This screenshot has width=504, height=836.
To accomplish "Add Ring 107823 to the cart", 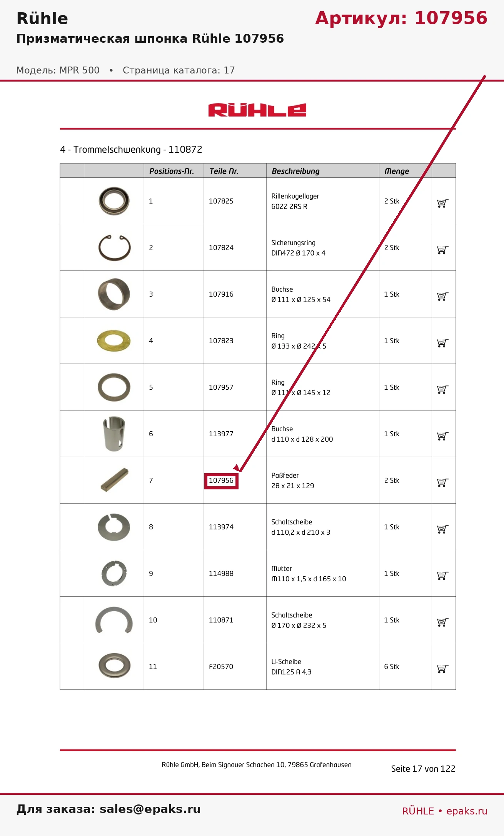I will coord(443,343).
